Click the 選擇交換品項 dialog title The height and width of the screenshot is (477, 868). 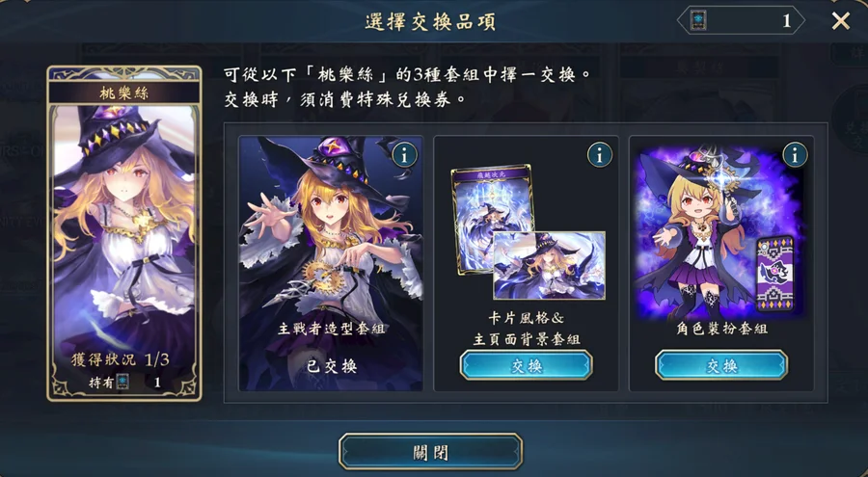coord(430,21)
